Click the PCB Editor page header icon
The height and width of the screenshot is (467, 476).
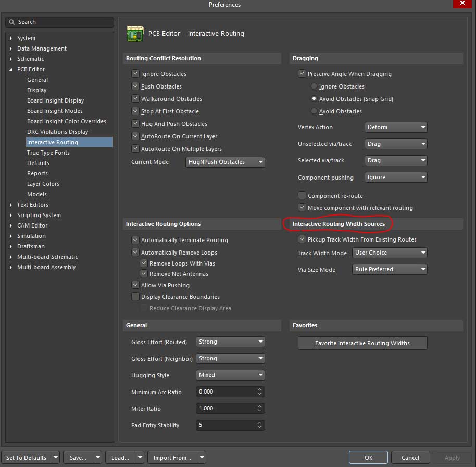(x=135, y=33)
